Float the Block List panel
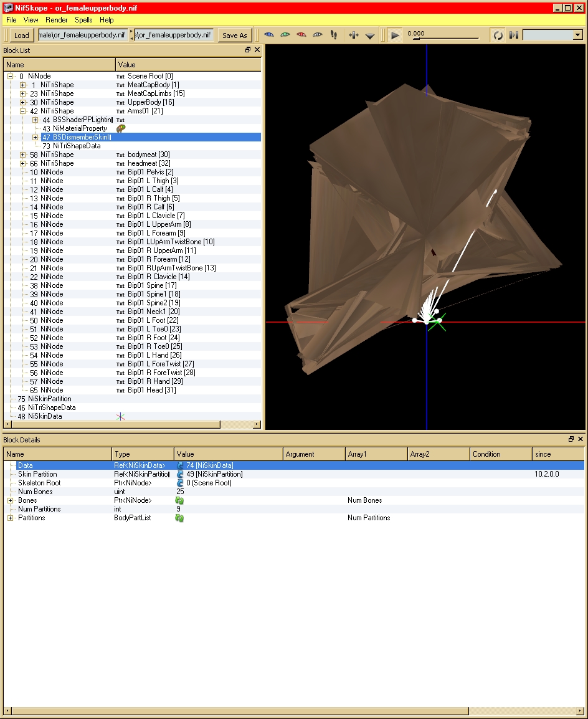 tap(248, 49)
